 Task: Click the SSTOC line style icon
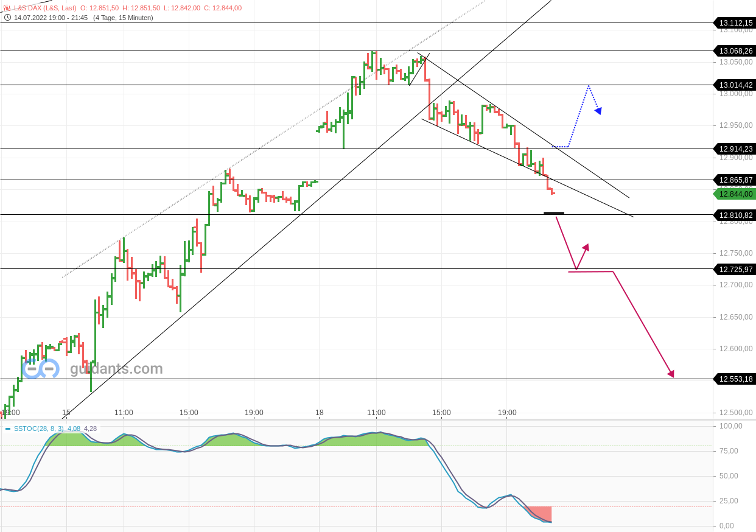coord(8,429)
